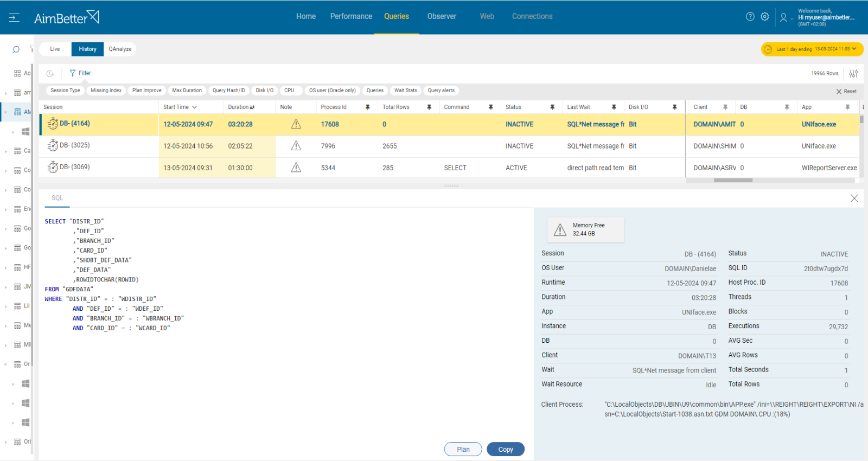Open the hamburger menu in header

pyautogui.click(x=14, y=18)
